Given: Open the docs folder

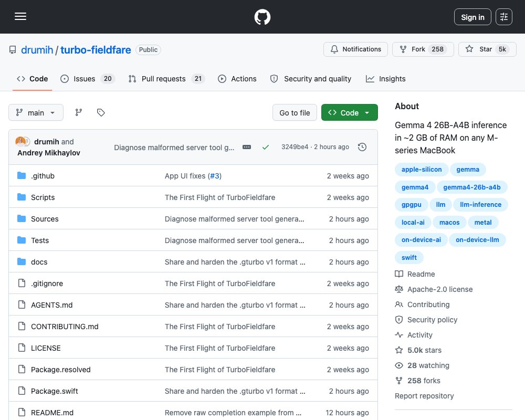Looking at the screenshot, I should tap(39, 262).
